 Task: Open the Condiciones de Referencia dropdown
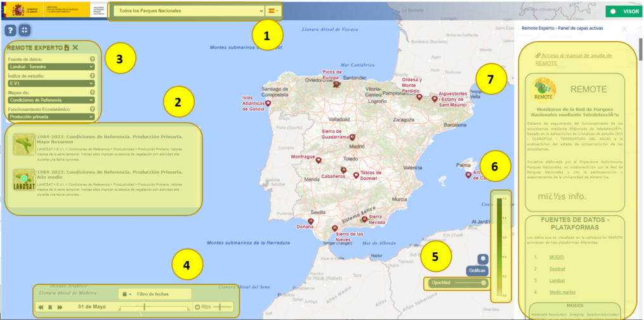(x=51, y=100)
